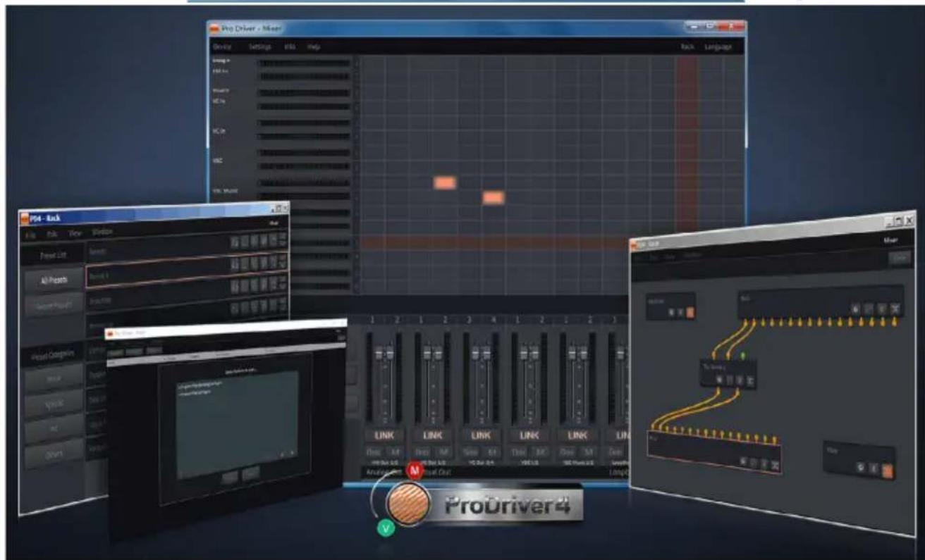
Task: Open the Help menu in Mixer window
Action: [313, 47]
